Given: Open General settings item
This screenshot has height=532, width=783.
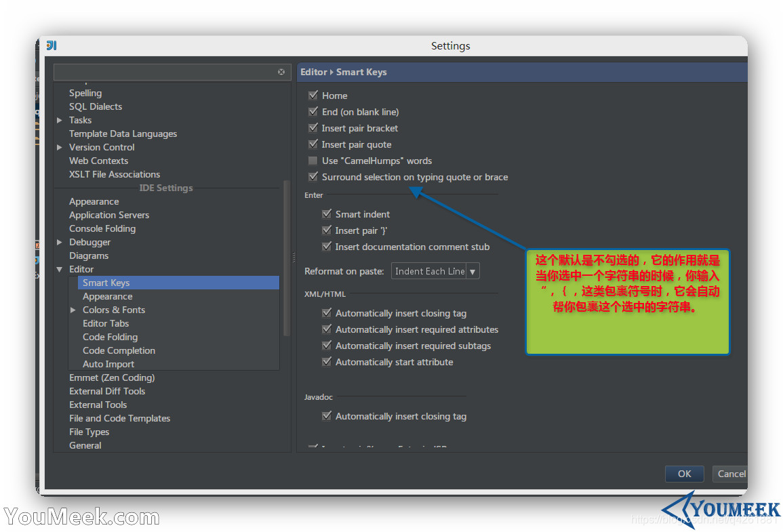Looking at the screenshot, I should [x=85, y=445].
